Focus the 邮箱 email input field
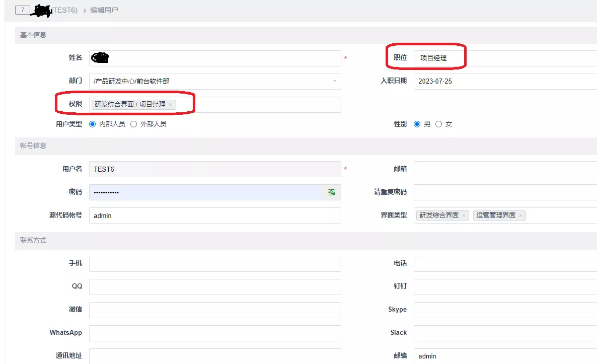Screen dimensions: 597x364 coord(505,169)
